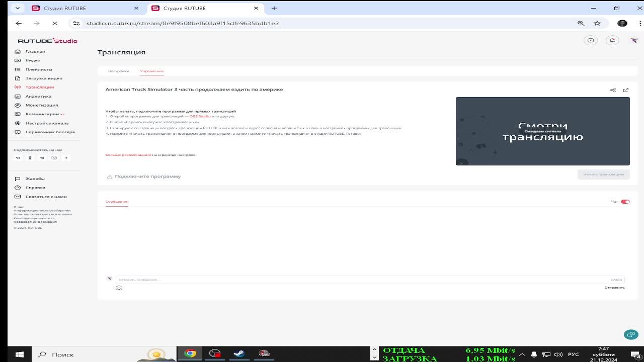This screenshot has width=644, height=362.
Task: Open volume control in tray
Action: pos(558,354)
